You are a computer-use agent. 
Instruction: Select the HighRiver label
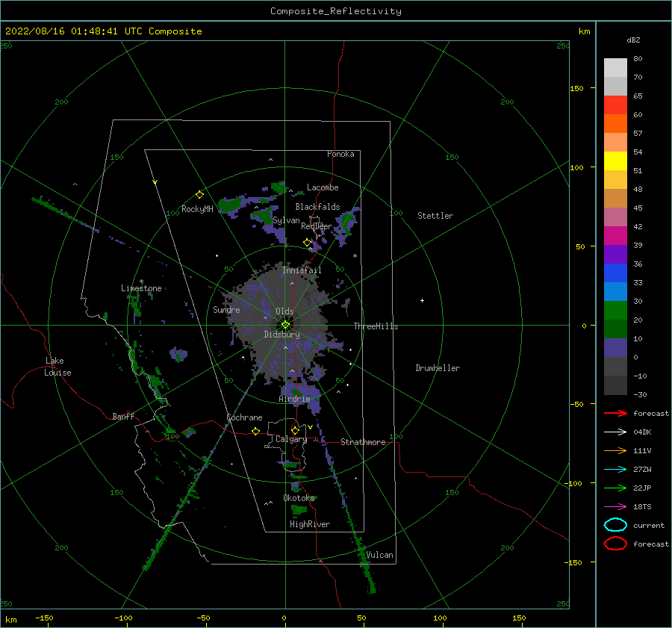(x=310, y=524)
